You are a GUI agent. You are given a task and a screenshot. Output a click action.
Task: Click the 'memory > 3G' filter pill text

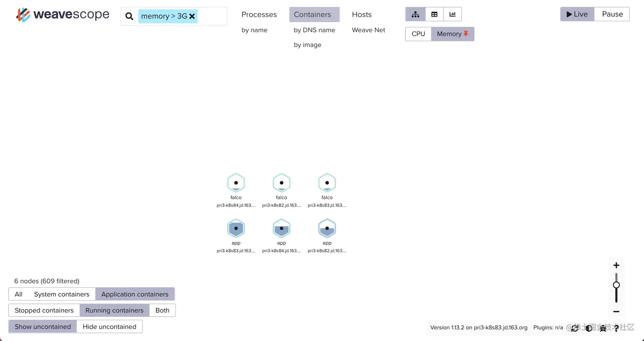pos(164,16)
